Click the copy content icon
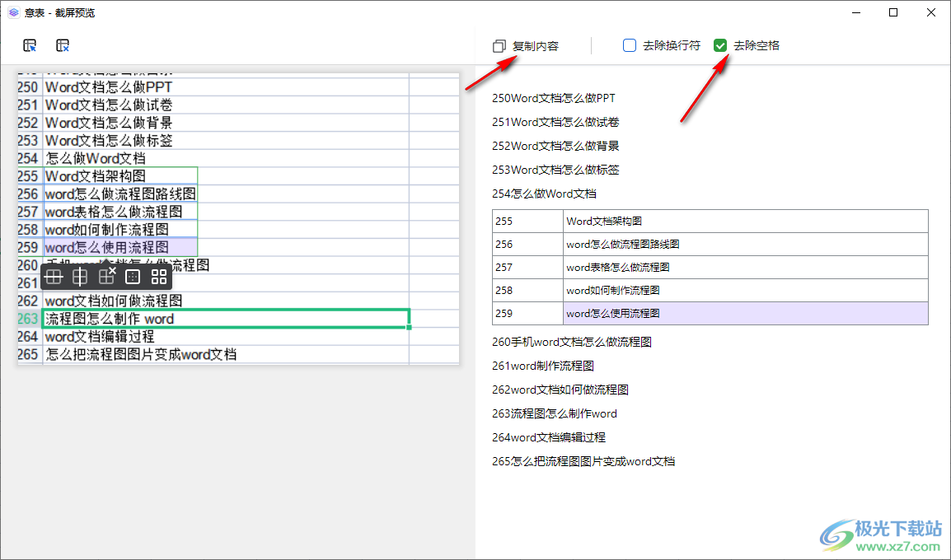The width and height of the screenshot is (951, 560). [499, 46]
